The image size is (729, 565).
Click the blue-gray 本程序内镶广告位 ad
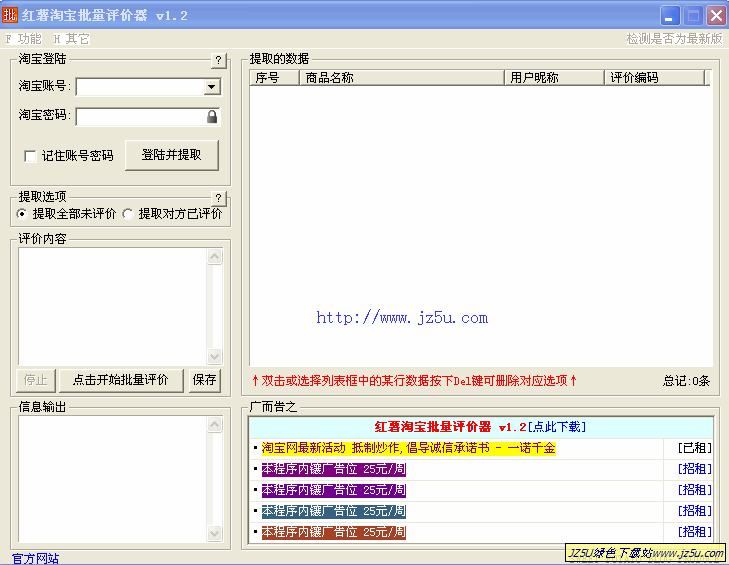coord(334,511)
